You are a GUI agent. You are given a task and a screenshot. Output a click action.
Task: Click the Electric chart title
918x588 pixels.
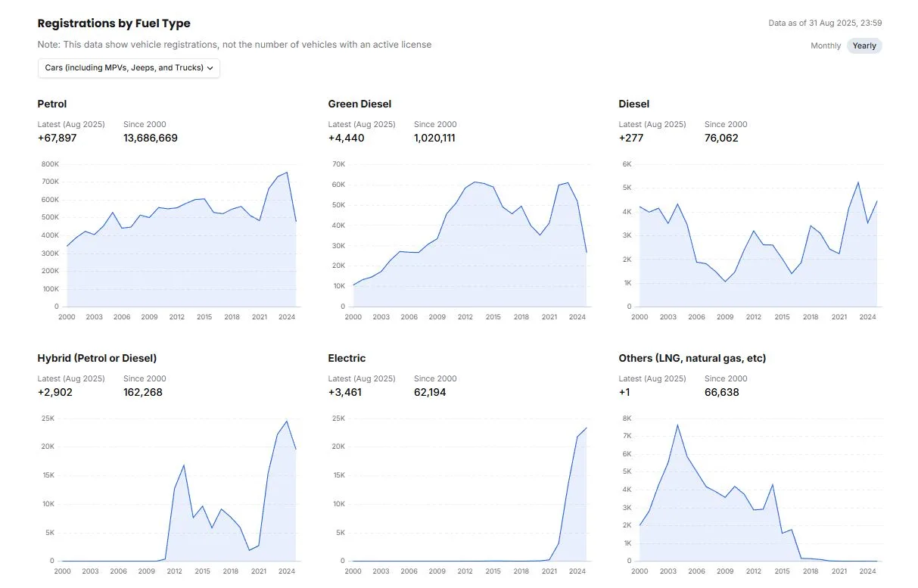347,359
